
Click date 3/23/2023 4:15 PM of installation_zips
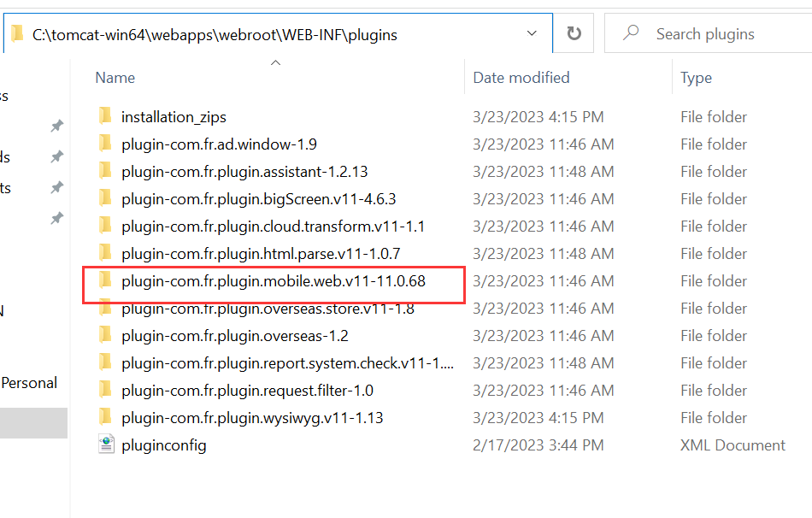(538, 117)
